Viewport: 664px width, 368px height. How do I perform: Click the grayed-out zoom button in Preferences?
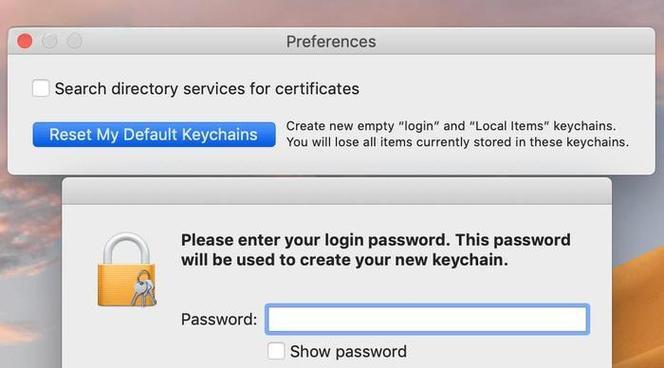click(x=75, y=41)
